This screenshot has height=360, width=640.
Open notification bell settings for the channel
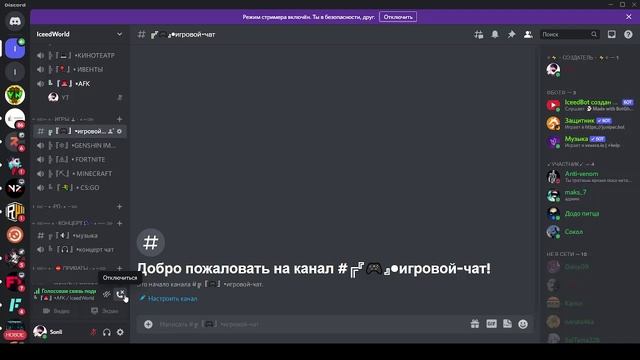(x=495, y=34)
